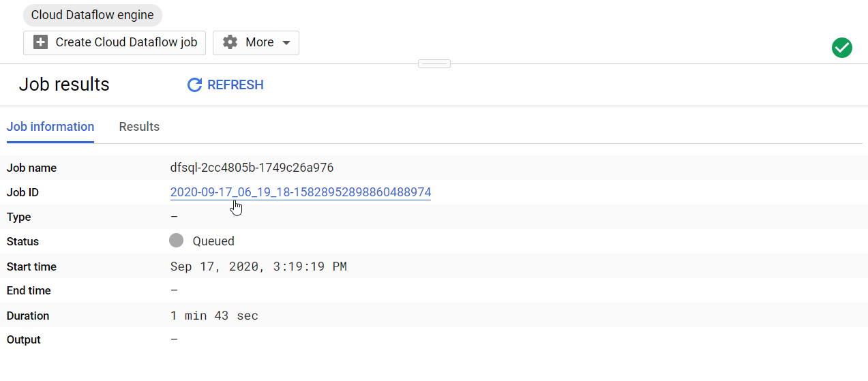The image size is (868, 381).
Task: Click the Output row dash value
Action: point(174,339)
